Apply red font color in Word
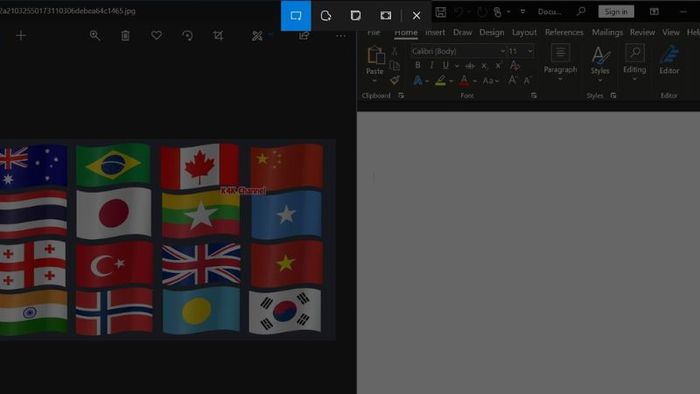Image resolution: width=700 pixels, height=394 pixels. pyautogui.click(x=464, y=80)
